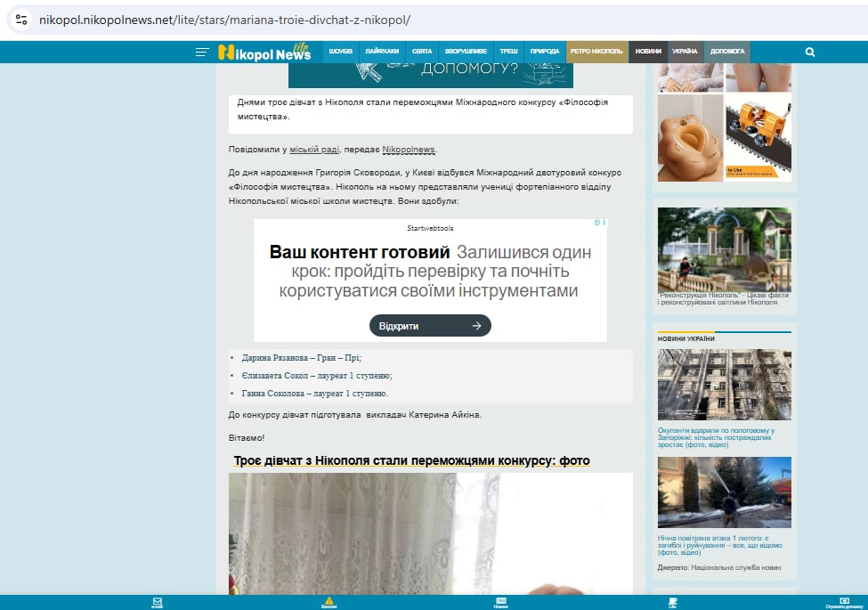Viewport: 868px width, 610px height.
Task: Follow the 'міській раді' link
Action: (315, 150)
